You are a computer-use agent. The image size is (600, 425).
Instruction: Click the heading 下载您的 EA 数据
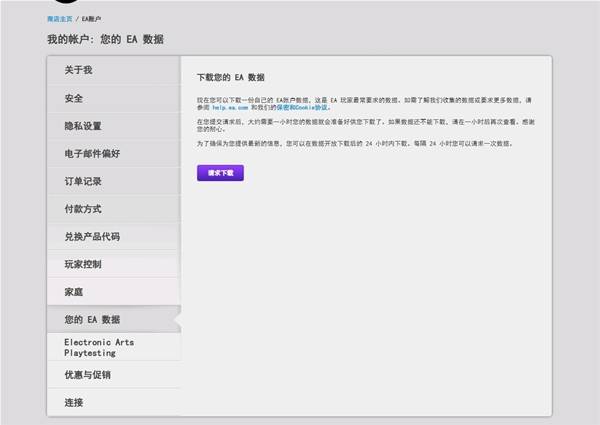231,78
